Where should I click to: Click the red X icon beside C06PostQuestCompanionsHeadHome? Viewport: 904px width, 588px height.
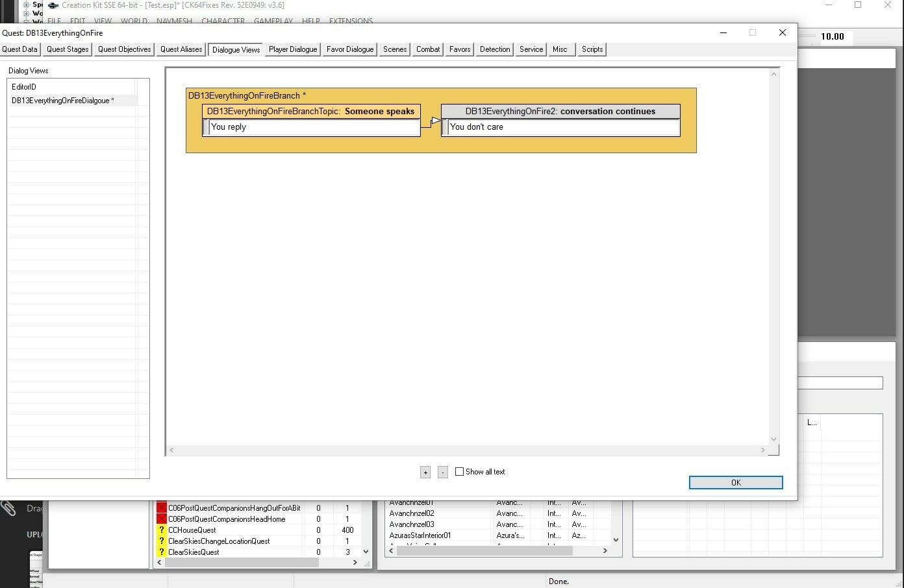(162, 519)
